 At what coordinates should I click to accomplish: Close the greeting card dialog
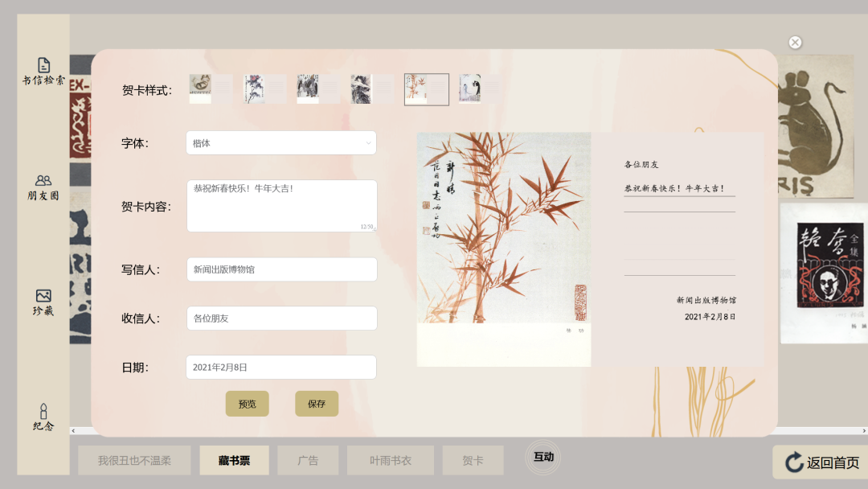pyautogui.click(x=795, y=43)
